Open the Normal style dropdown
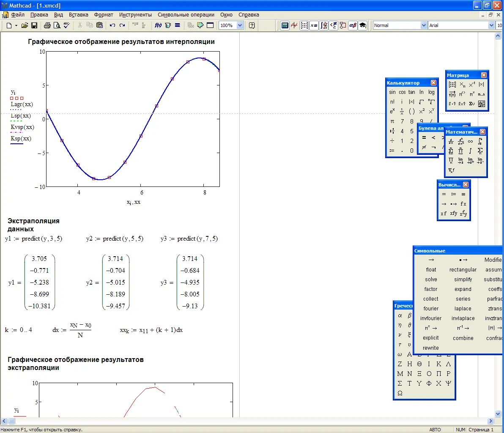The image size is (504, 433). click(424, 25)
